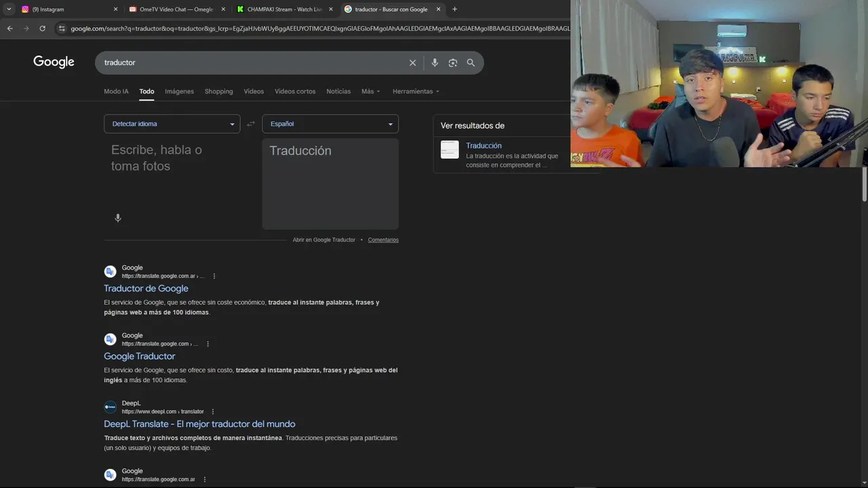Select the Imágenes search tab
The image size is (868, 488).
[179, 91]
